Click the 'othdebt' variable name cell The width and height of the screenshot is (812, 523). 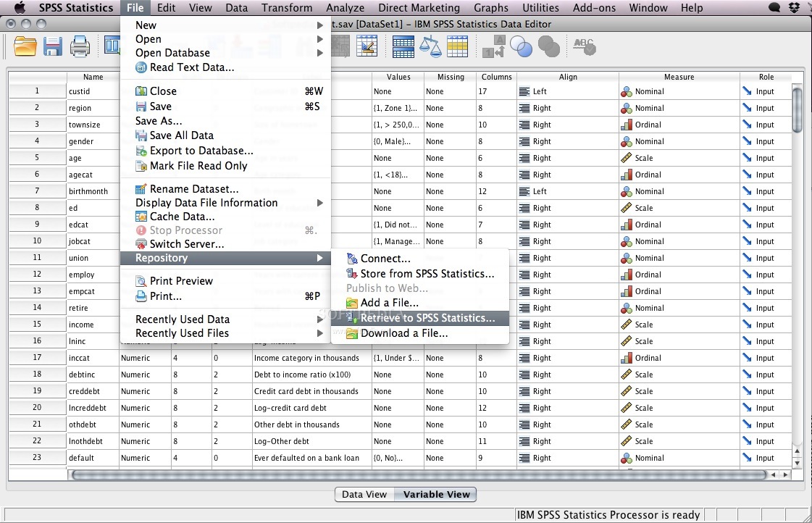[93, 424]
